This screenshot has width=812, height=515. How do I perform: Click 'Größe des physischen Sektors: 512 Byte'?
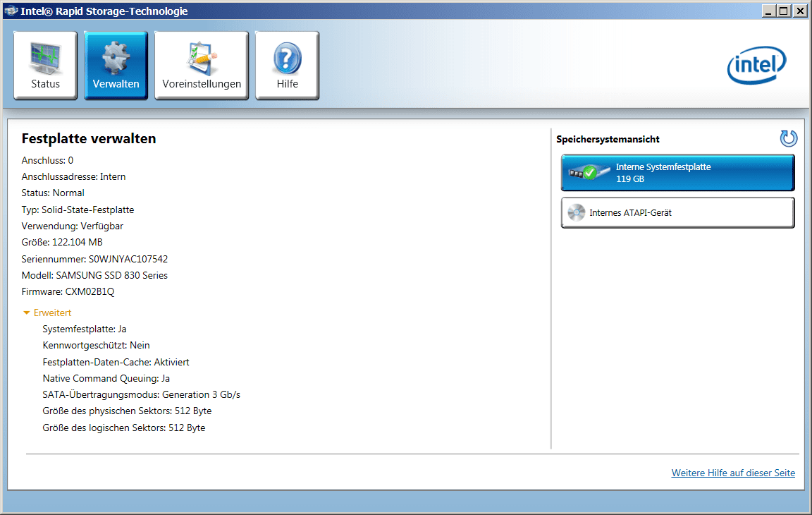coord(127,411)
